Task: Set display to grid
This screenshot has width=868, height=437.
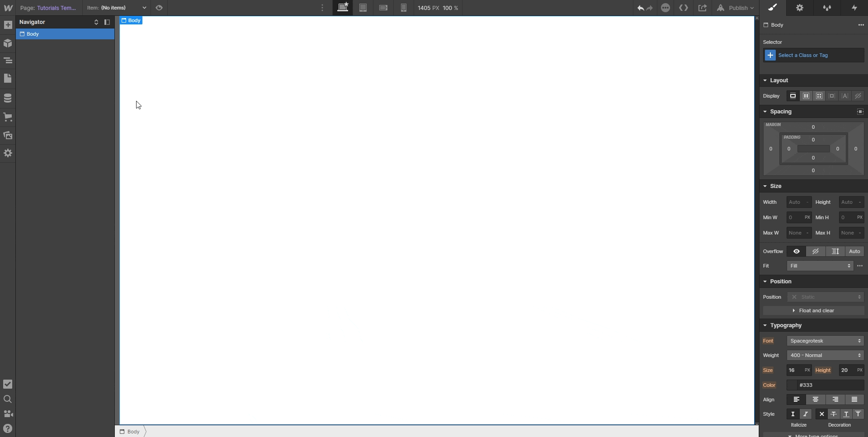Action: (x=819, y=96)
